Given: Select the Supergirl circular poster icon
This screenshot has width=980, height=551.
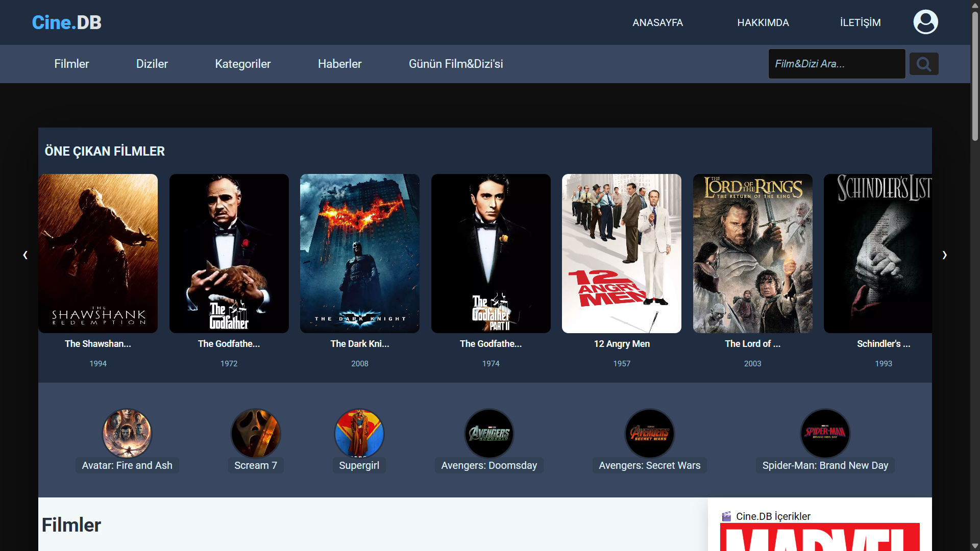Looking at the screenshot, I should 359,433.
